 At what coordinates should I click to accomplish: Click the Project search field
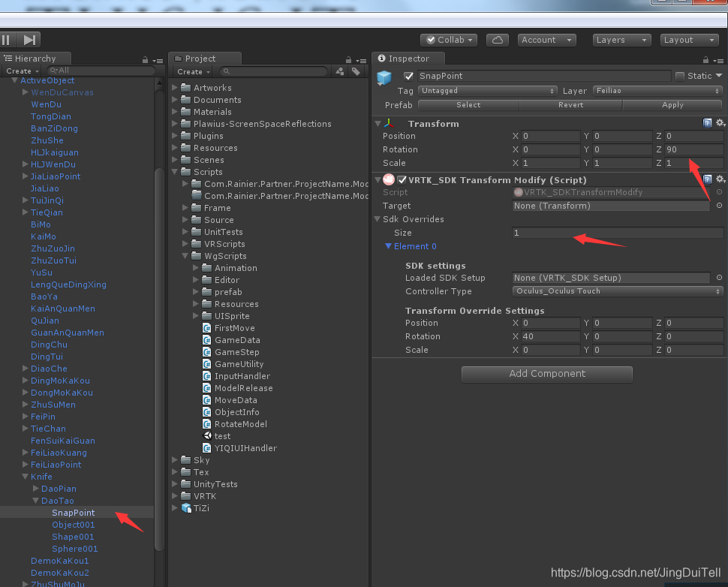point(273,71)
